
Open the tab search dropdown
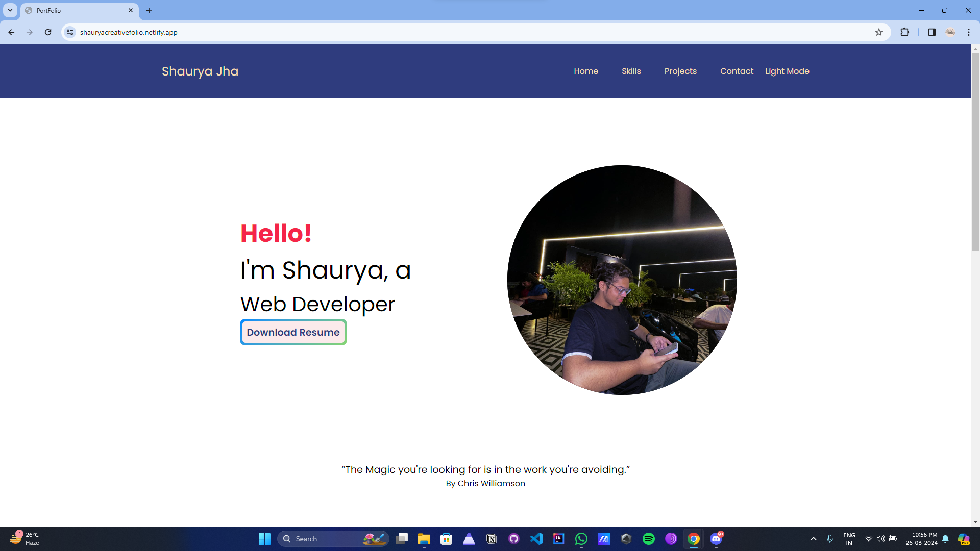pyautogui.click(x=10, y=10)
